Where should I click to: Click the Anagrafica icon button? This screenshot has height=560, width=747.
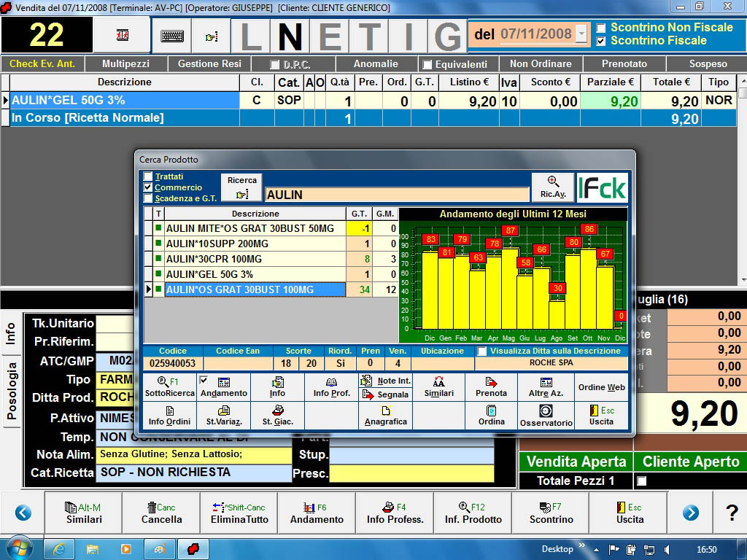pyautogui.click(x=385, y=415)
